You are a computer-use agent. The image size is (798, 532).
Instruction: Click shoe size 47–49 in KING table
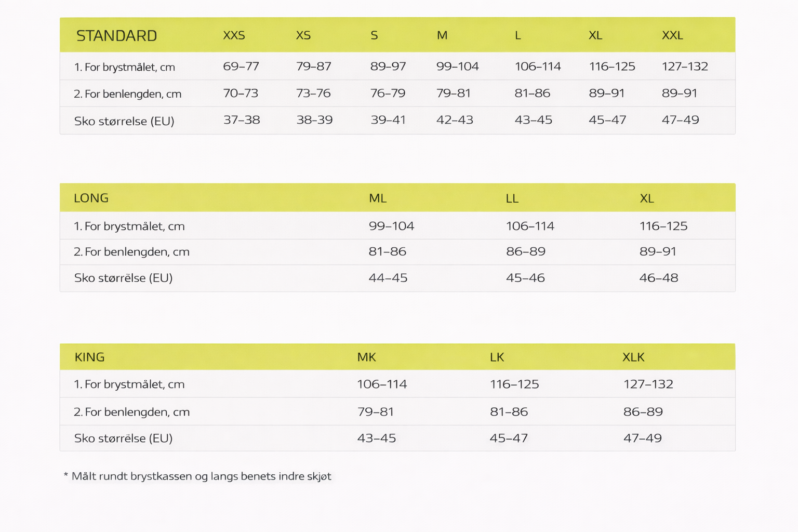(643, 438)
